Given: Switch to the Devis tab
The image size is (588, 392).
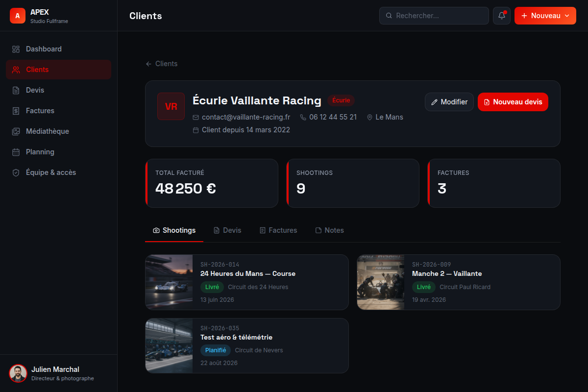Looking at the screenshot, I should coord(227,230).
